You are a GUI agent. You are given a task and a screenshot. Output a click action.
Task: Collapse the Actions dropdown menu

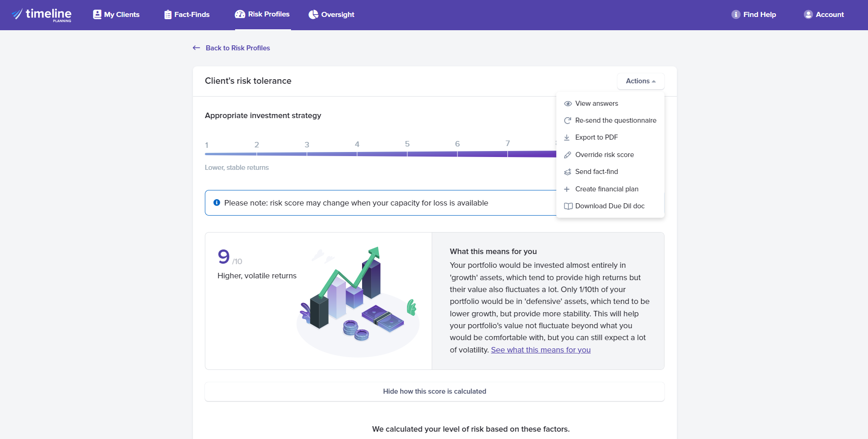point(640,81)
